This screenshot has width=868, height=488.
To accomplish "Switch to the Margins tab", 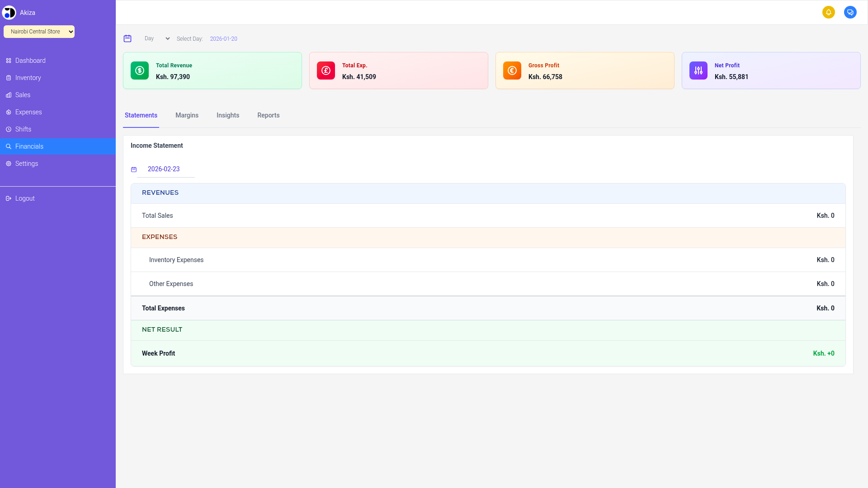I will [x=187, y=115].
